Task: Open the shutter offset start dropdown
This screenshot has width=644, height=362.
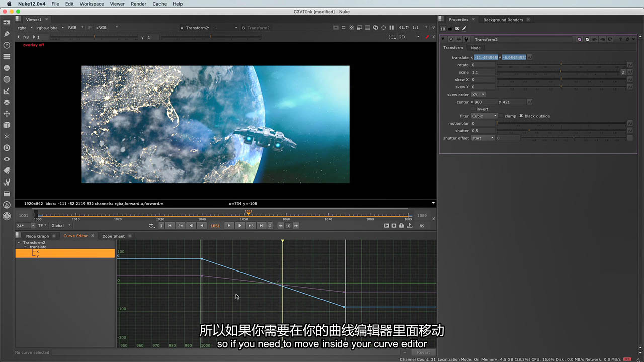Action: [482, 138]
